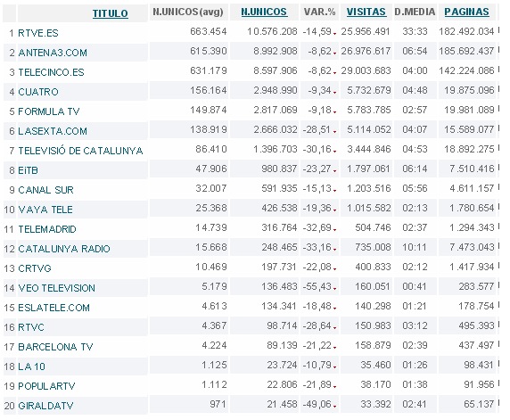Sort by PAGINAS column header
This screenshot has width=510, height=420.
pos(466,12)
